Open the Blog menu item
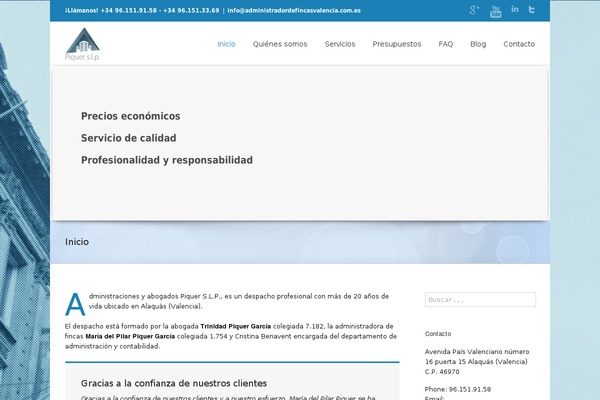This screenshot has height=400, width=600. tap(478, 44)
